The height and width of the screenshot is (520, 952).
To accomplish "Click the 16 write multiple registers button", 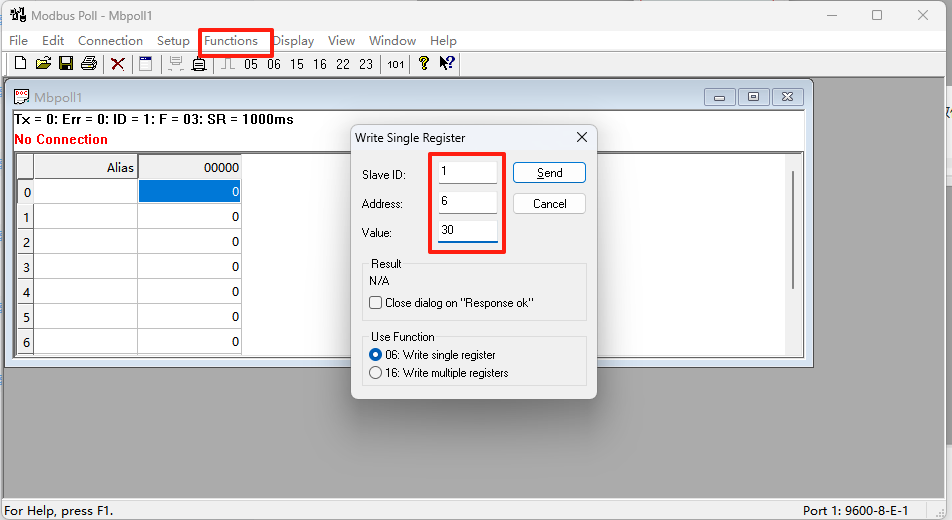I will point(320,64).
